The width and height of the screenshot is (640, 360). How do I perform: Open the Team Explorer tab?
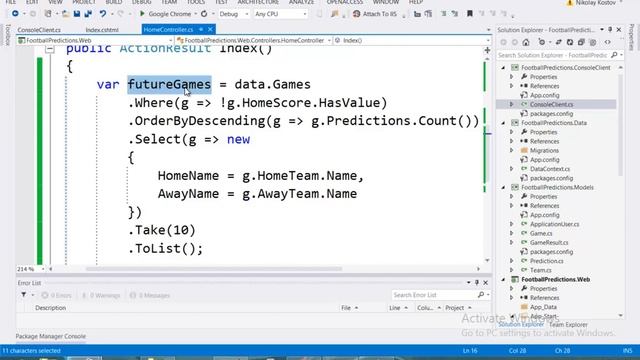click(x=568, y=324)
